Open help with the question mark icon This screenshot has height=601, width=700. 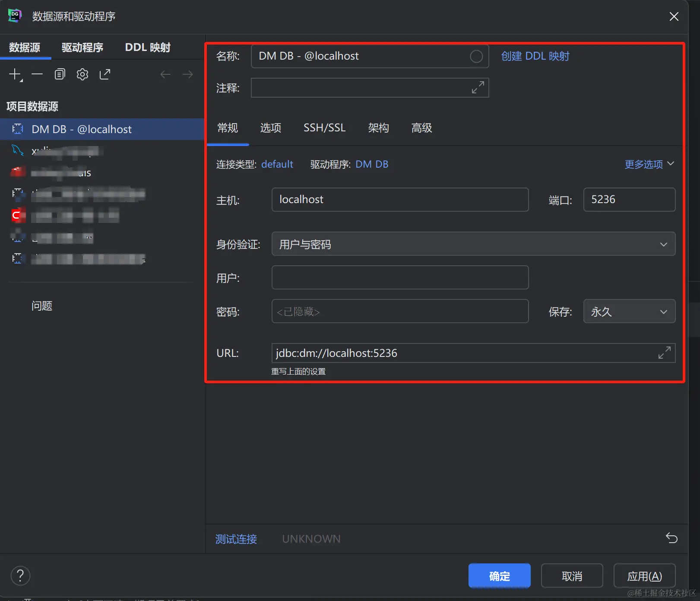point(20,576)
